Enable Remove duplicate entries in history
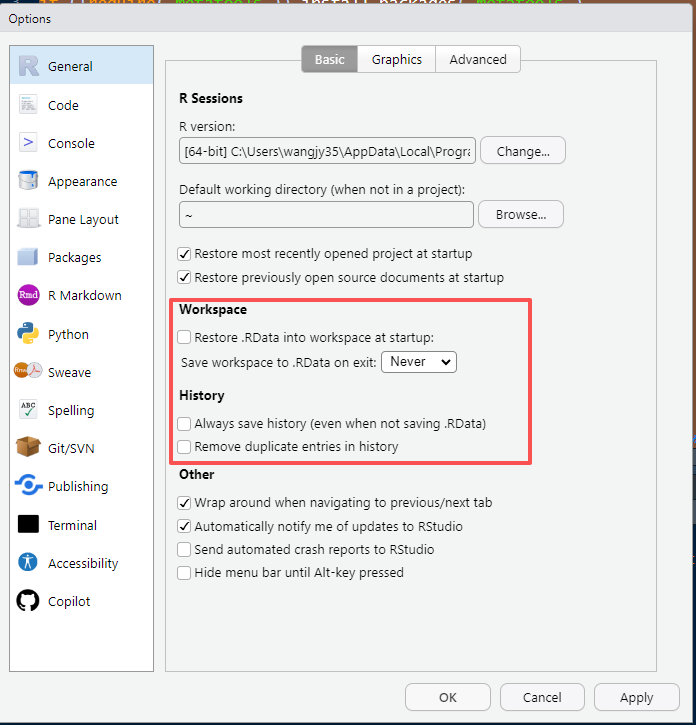 pyautogui.click(x=184, y=447)
